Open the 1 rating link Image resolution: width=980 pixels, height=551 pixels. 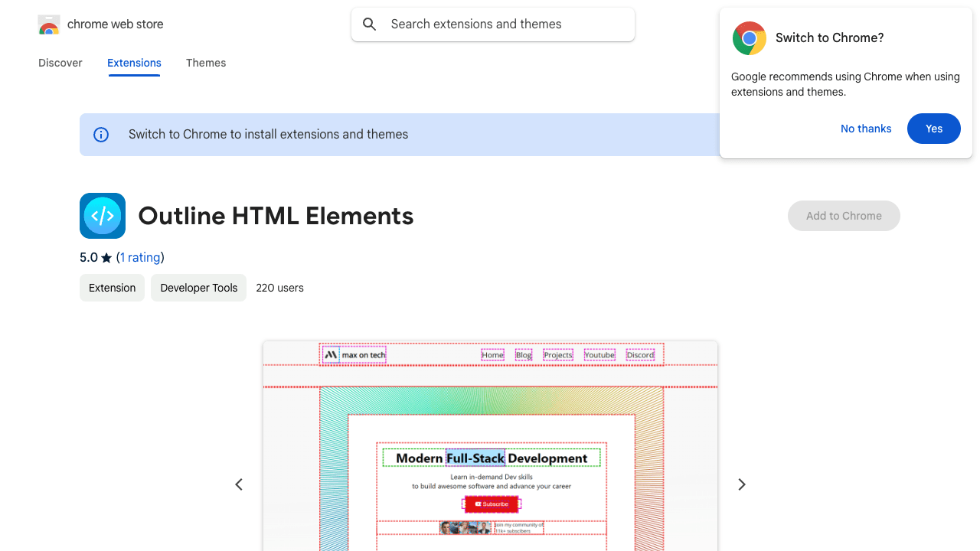140,258
